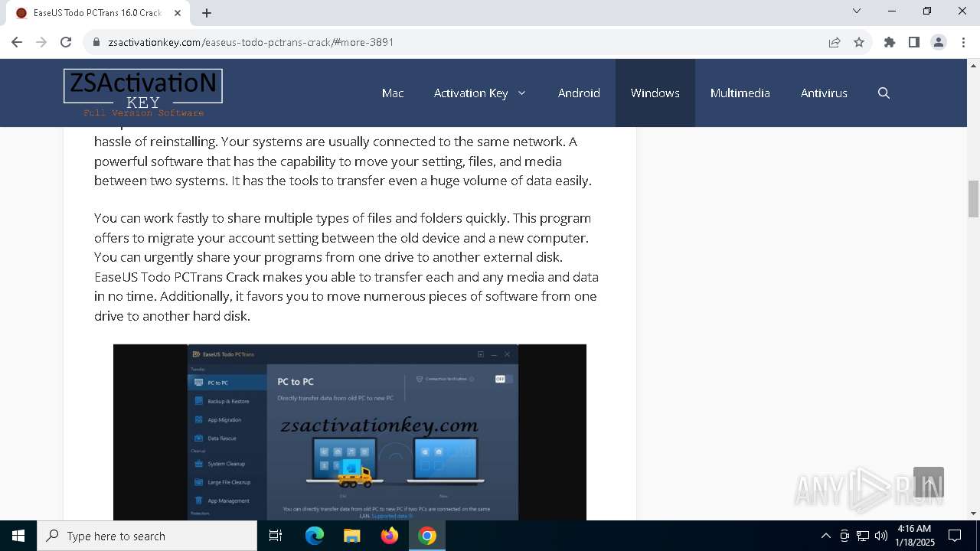View site information lock icon
The height and width of the screenshot is (551, 980).
point(96,42)
